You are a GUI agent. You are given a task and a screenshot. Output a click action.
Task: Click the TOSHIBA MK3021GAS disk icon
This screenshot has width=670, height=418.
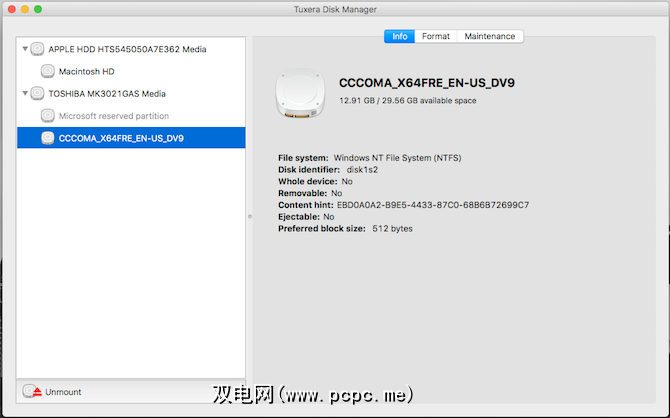tap(37, 94)
